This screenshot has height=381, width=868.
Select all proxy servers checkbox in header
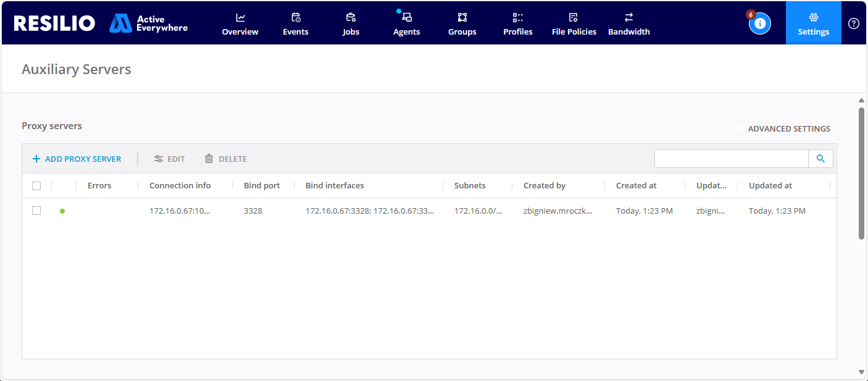(x=36, y=186)
